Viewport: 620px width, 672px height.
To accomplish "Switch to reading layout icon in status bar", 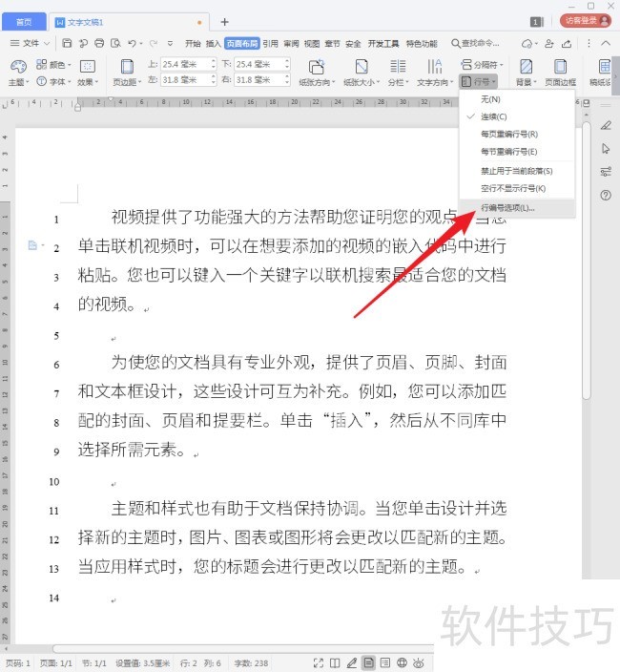I will coord(335,663).
